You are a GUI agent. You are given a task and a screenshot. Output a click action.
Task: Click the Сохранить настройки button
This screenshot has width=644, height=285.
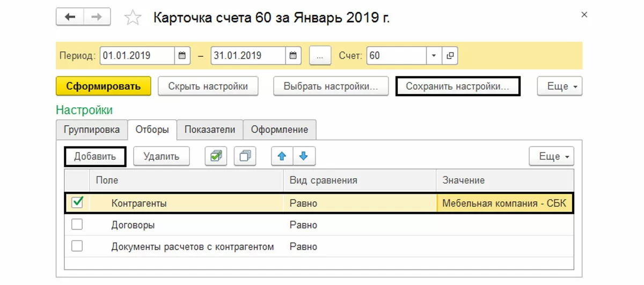[x=457, y=86]
